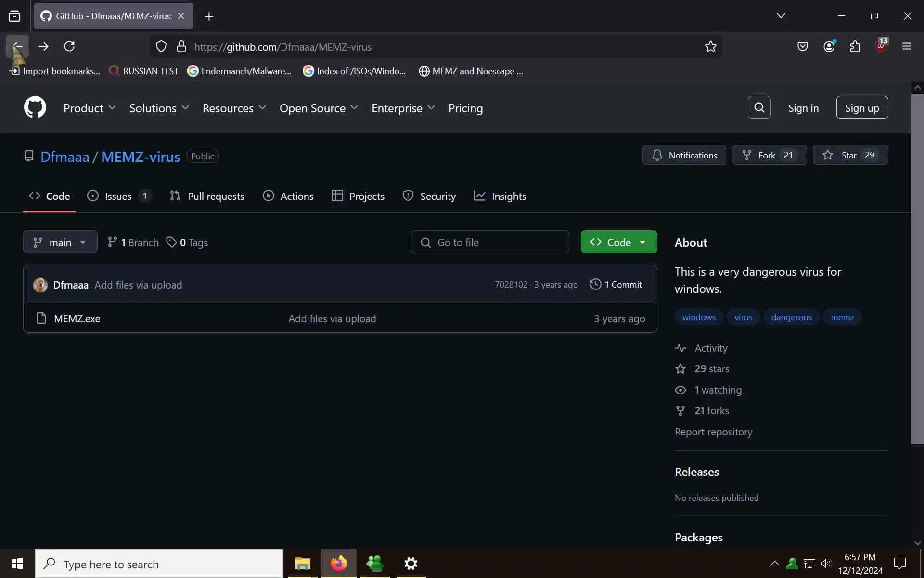Open the Firefox extensions puzzle icon

[855, 47]
